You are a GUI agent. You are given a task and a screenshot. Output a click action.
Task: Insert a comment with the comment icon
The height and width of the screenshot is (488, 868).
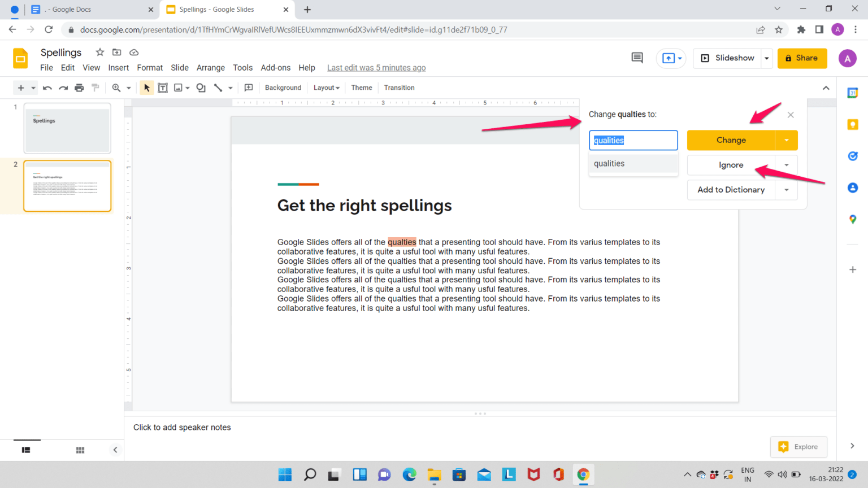coord(248,88)
